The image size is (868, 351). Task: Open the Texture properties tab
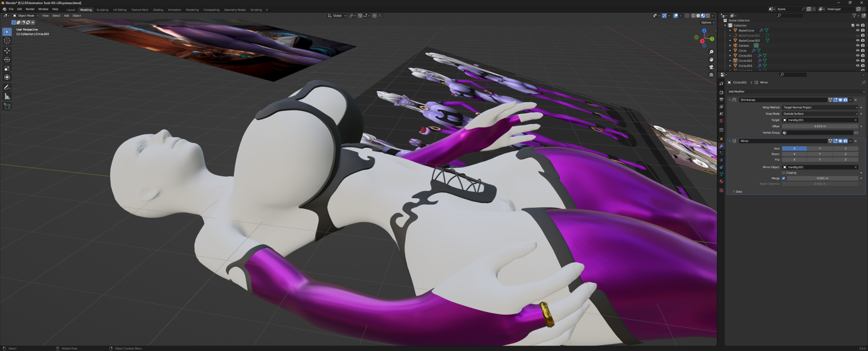tap(721, 190)
